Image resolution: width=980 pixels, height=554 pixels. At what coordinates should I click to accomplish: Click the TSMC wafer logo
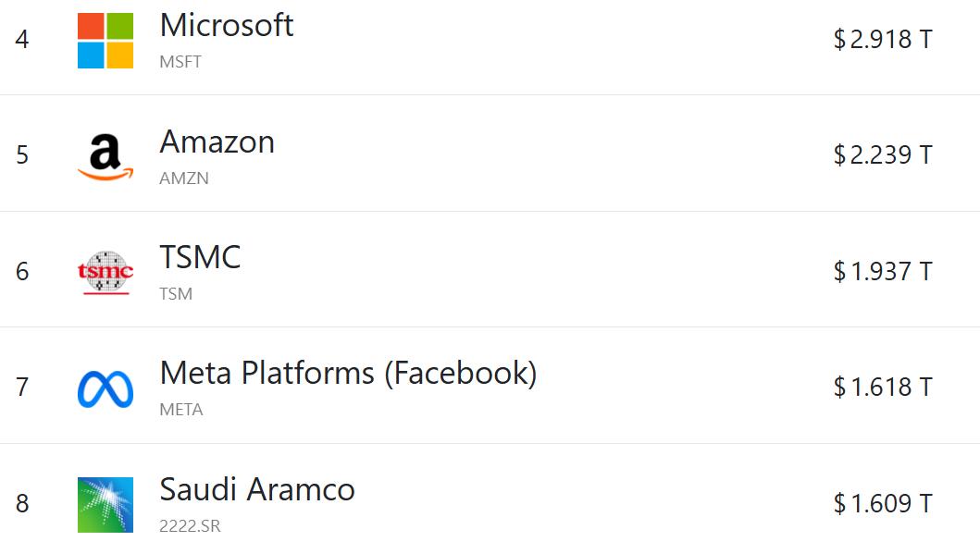(105, 272)
